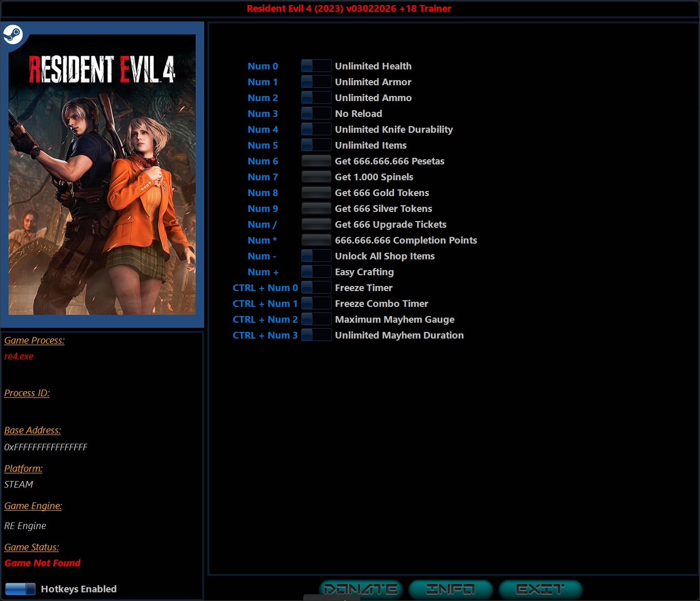This screenshot has width=700, height=601.
Task: Click the Resident Evil 4 cover art
Action: point(102,174)
